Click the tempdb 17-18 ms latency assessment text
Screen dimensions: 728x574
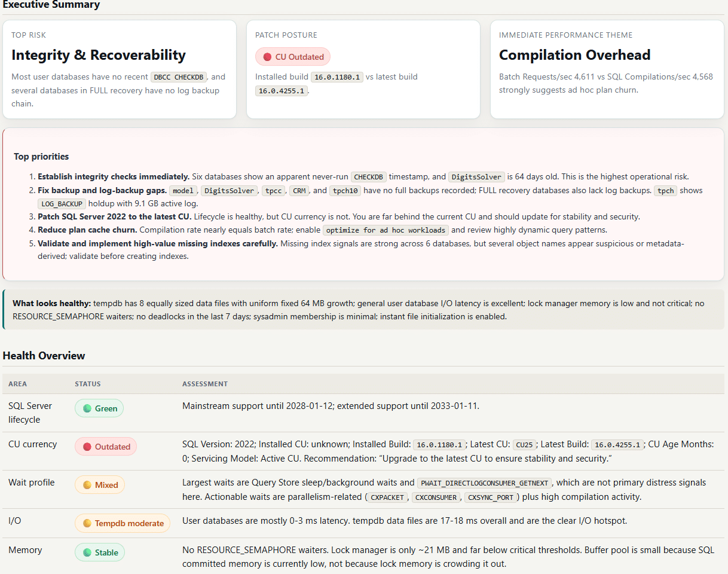405,521
